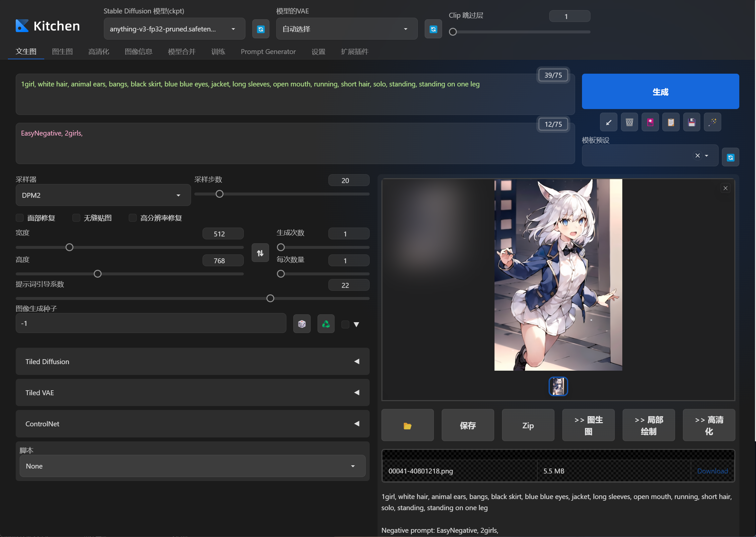Open the 图像信息 tab

pyautogui.click(x=139, y=52)
